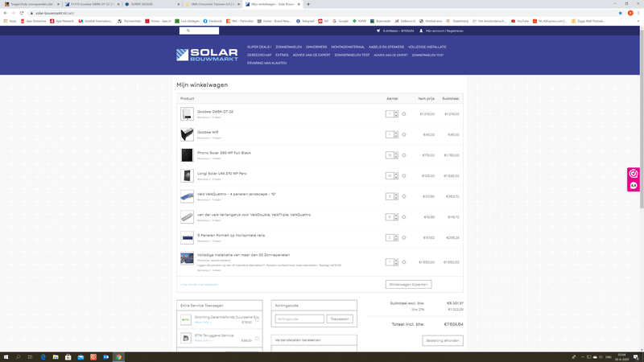
Task: Switch to SMA Omvormer Tripower tab
Action: coord(213,4)
